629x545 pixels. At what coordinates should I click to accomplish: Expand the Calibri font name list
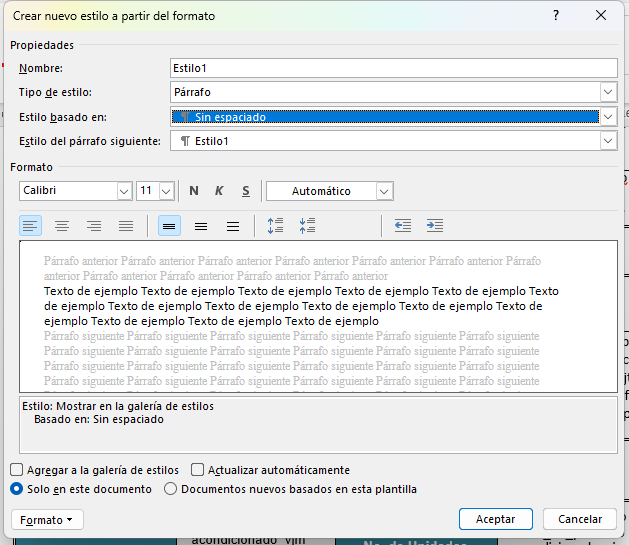(124, 191)
